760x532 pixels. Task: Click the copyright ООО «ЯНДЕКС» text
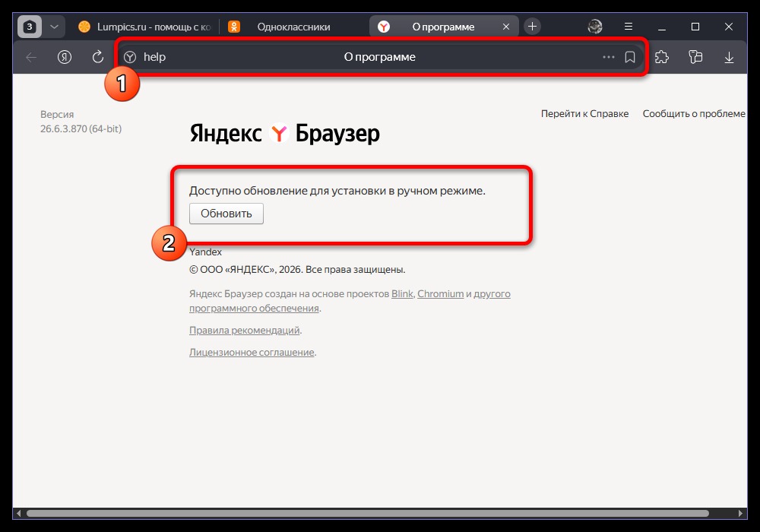[297, 270]
